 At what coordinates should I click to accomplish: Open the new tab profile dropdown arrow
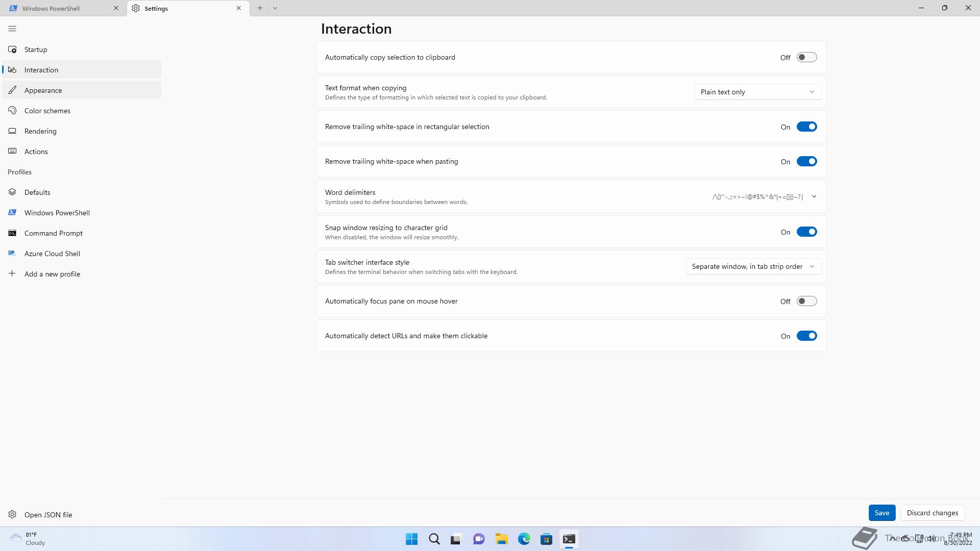pos(275,8)
